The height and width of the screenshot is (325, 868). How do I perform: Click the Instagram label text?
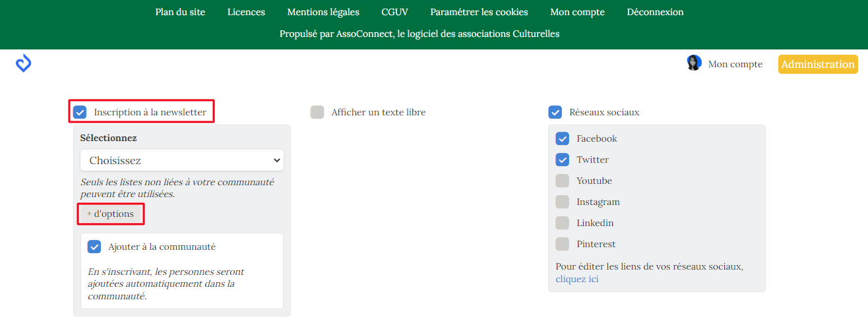(598, 202)
